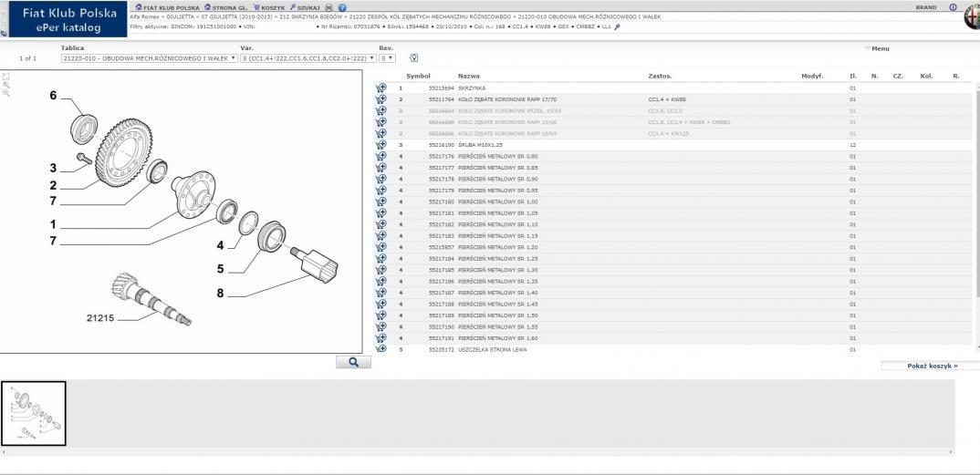The height and width of the screenshot is (475, 980).
Task: Click the thumbnail strip horizontal scrollbar
Action: click(x=477, y=451)
